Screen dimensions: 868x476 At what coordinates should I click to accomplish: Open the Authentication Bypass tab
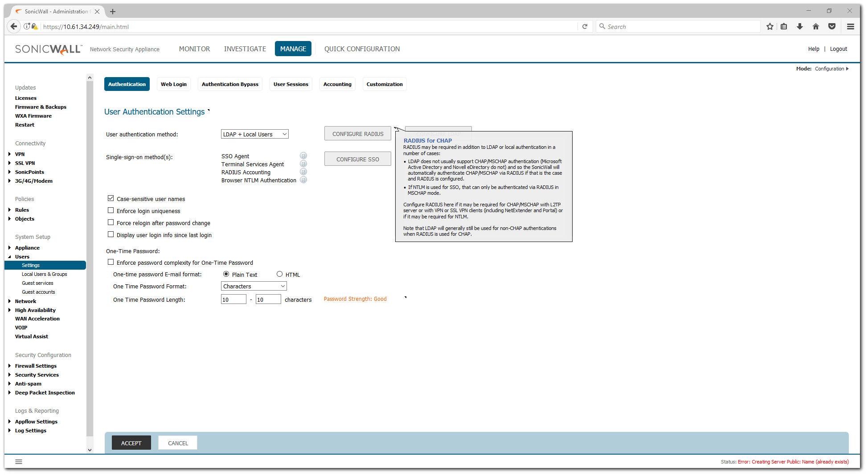(230, 84)
